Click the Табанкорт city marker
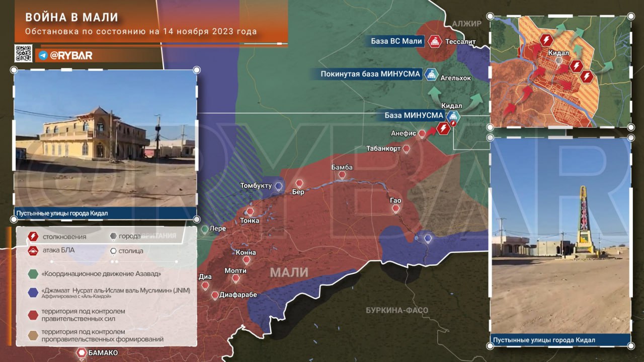The width and height of the screenshot is (644, 362). coord(406,149)
